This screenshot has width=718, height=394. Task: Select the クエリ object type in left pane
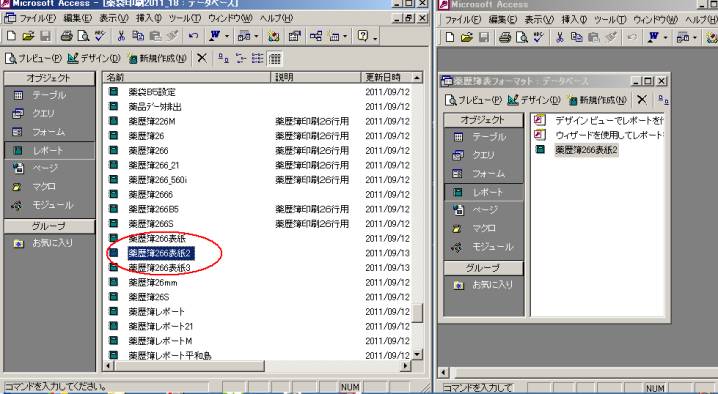pyautogui.click(x=44, y=113)
